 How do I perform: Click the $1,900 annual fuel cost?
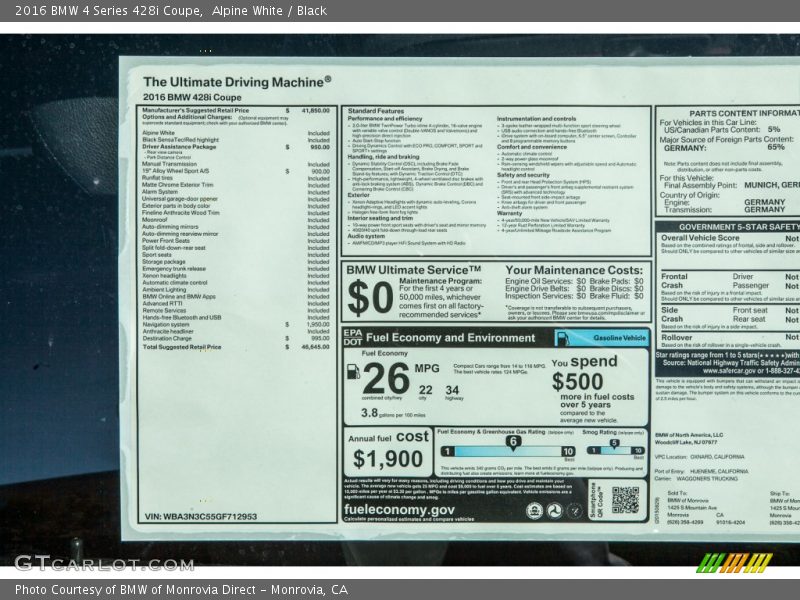pos(388,459)
